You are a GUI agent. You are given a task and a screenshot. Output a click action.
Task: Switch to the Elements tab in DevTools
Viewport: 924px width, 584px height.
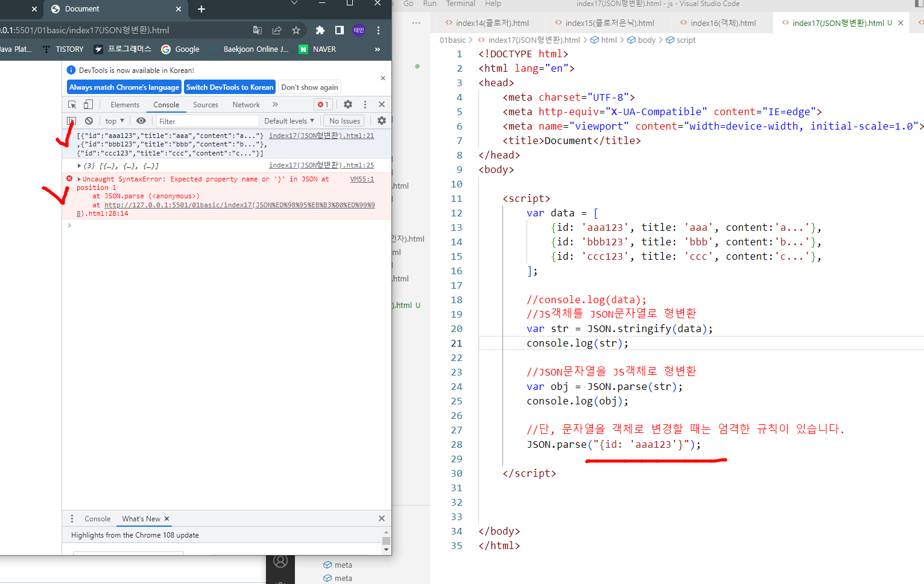[x=125, y=105]
